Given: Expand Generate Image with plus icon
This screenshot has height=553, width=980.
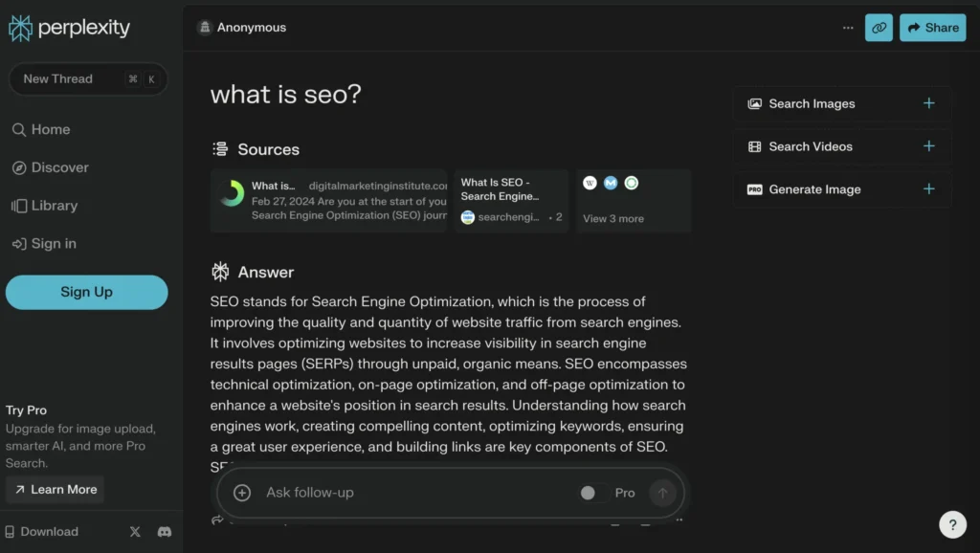Looking at the screenshot, I should pos(928,189).
